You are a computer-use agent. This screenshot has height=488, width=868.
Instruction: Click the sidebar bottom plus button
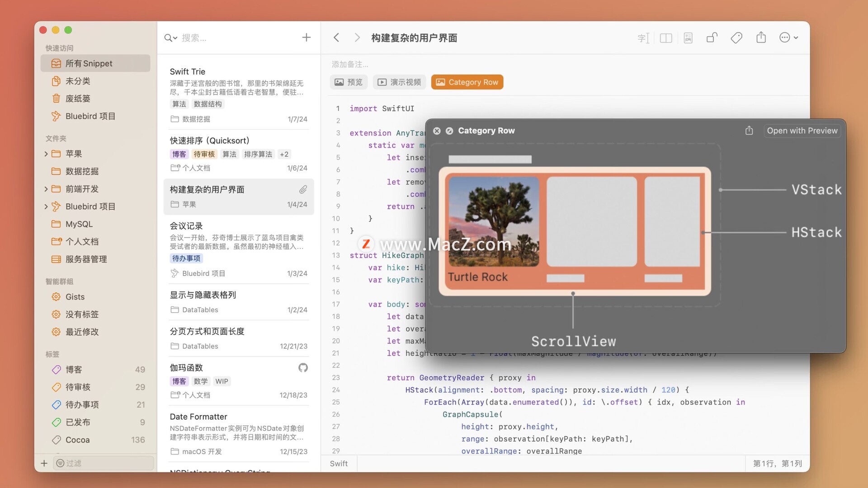point(44,463)
